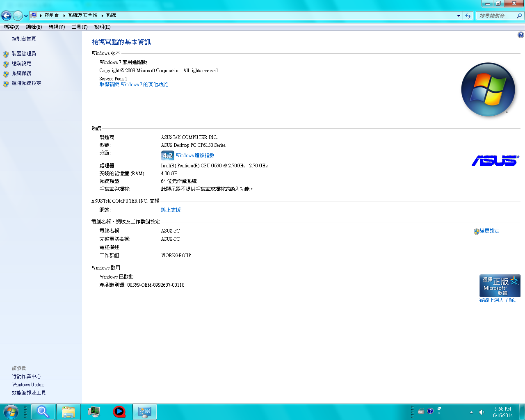Image resolution: width=525 pixels, height=420 pixels.
Task: Open the file explorer folder on taskbar
Action: pos(68,412)
